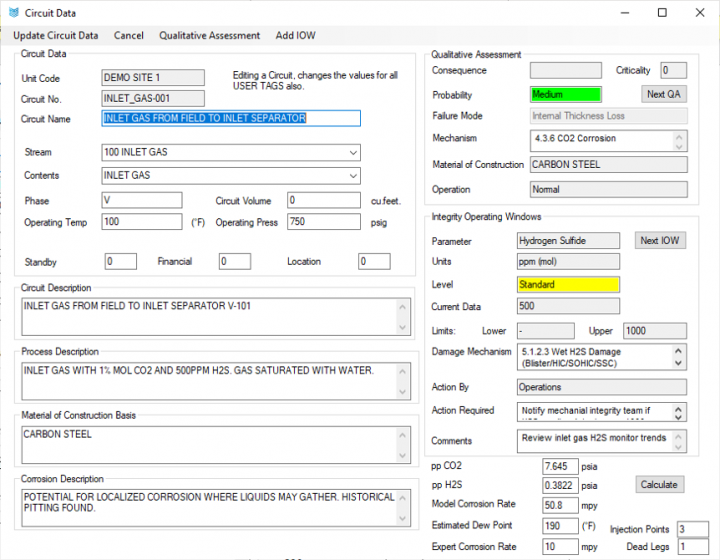Click the Operation Normal field

tap(609, 190)
